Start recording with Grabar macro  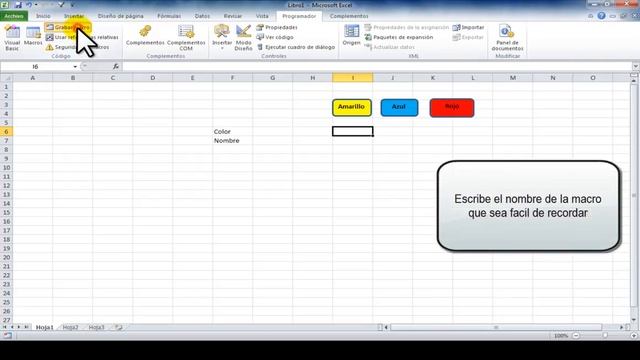point(68,27)
